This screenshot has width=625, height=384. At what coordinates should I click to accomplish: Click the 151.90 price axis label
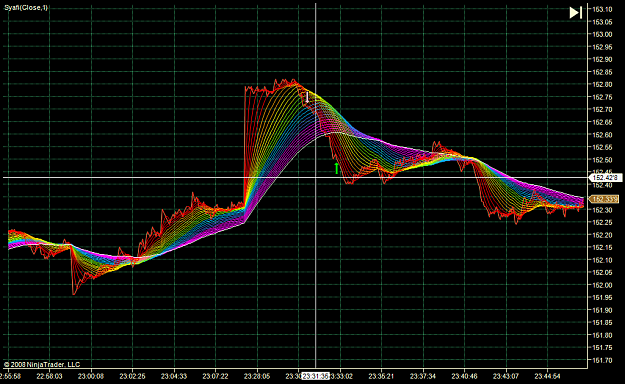coord(602,310)
